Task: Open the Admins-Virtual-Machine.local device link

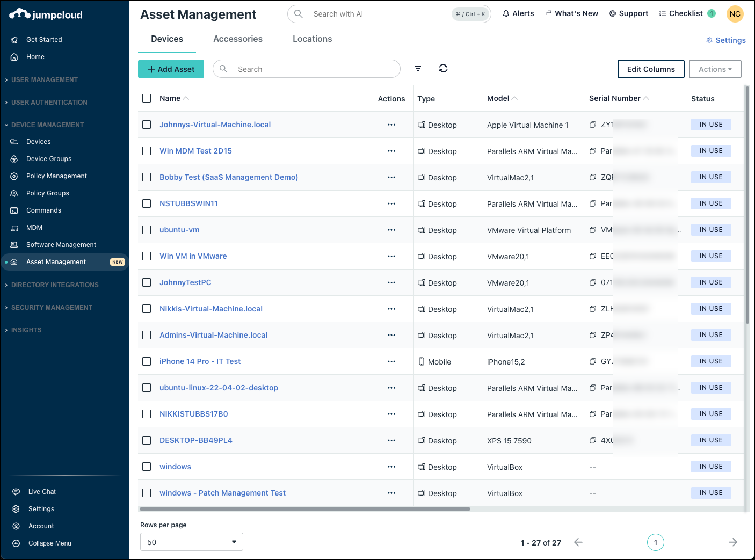Action: coord(213,335)
